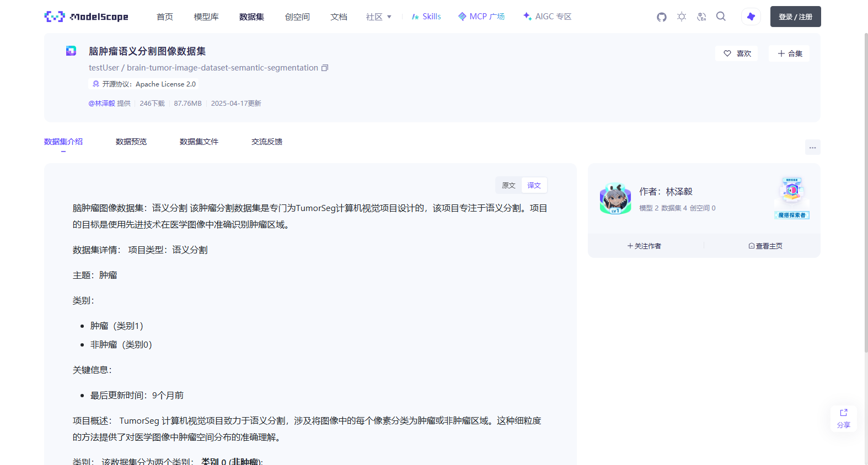Click the 魔搭探索者 badge image
This screenshot has width=868, height=465.
pyautogui.click(x=792, y=198)
